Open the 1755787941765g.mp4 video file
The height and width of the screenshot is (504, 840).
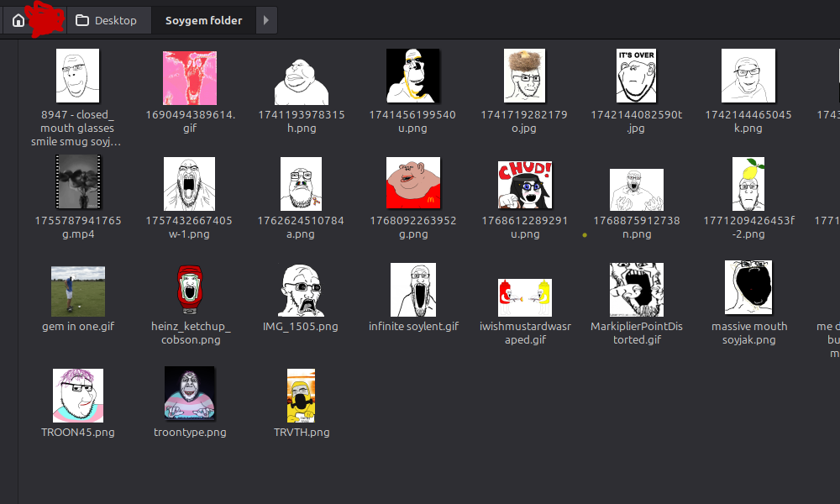click(78, 181)
